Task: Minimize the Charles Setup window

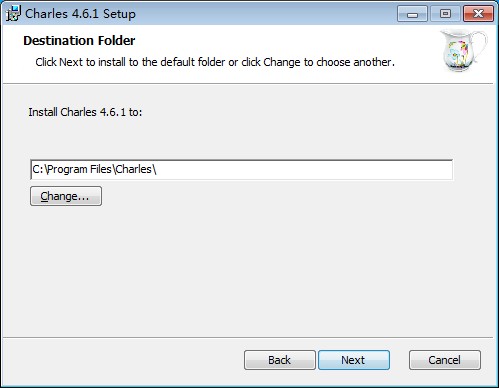Action: (412, 14)
